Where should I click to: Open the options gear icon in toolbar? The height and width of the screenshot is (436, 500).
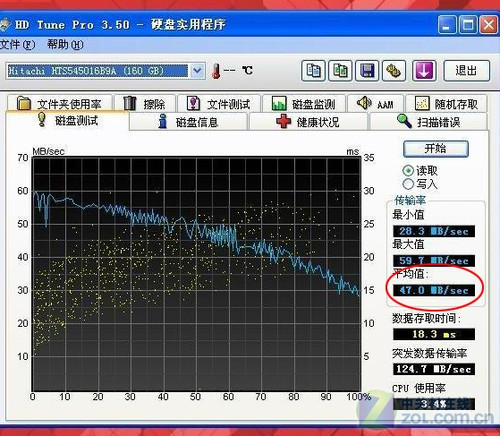pyautogui.click(x=394, y=71)
